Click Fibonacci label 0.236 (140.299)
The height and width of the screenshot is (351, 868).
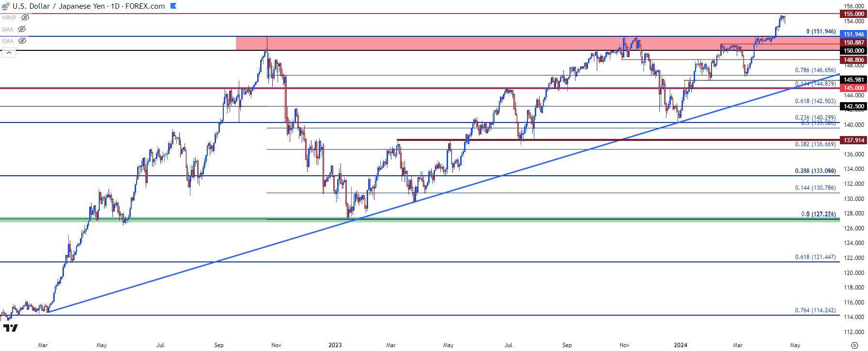815,118
